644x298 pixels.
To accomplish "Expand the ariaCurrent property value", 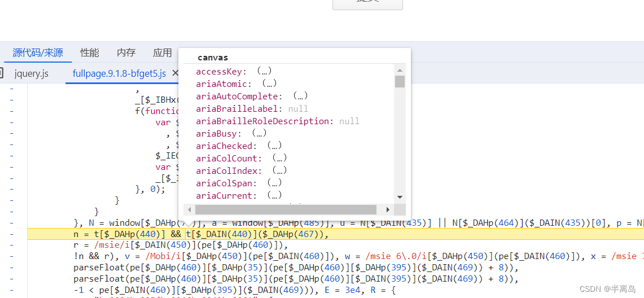I will (x=274, y=195).
